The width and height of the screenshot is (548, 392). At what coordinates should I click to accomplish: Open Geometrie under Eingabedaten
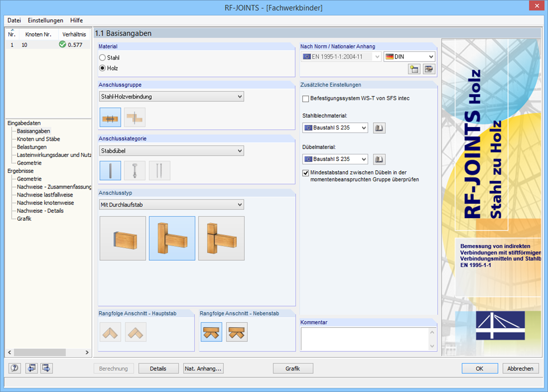29,163
